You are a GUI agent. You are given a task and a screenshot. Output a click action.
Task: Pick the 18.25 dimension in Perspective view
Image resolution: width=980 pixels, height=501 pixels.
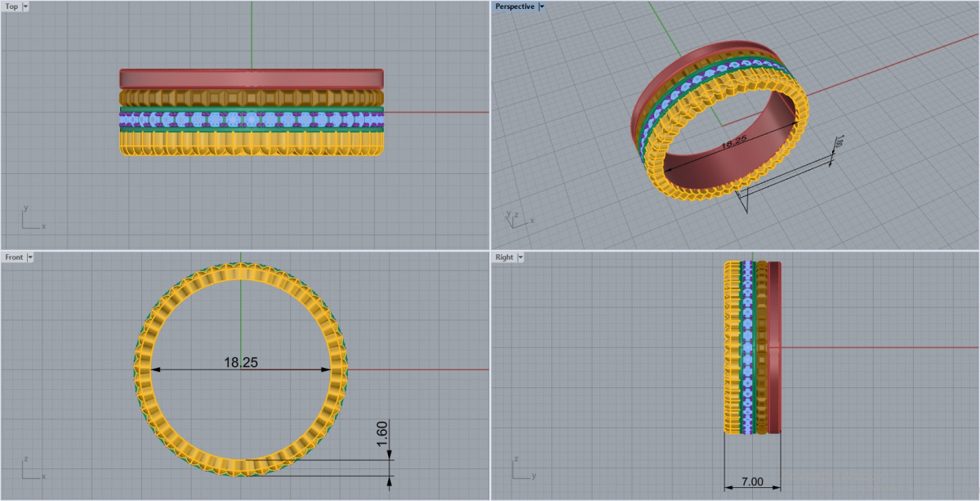[733, 142]
